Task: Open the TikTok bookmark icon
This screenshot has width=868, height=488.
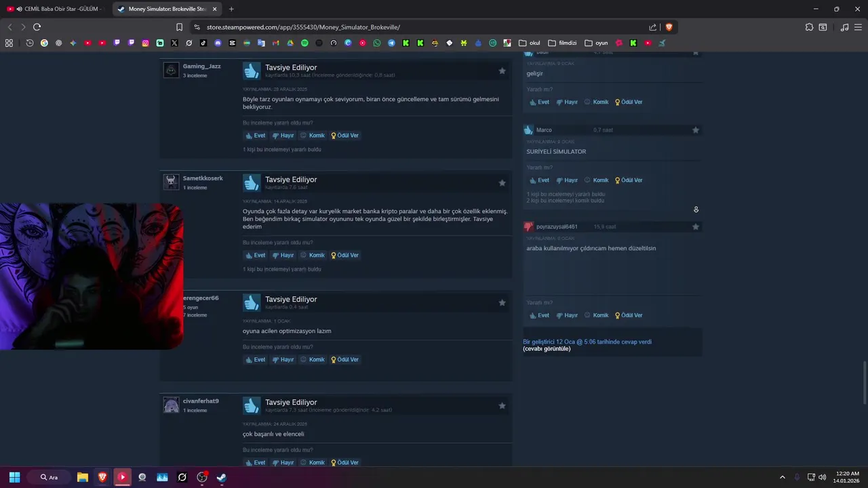Action: [203, 43]
